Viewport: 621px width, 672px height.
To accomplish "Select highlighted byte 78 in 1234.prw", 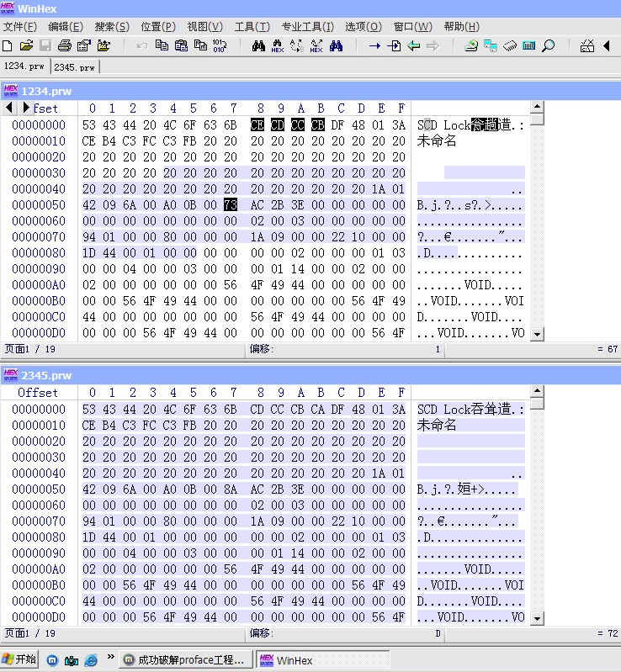I will pyautogui.click(x=231, y=205).
